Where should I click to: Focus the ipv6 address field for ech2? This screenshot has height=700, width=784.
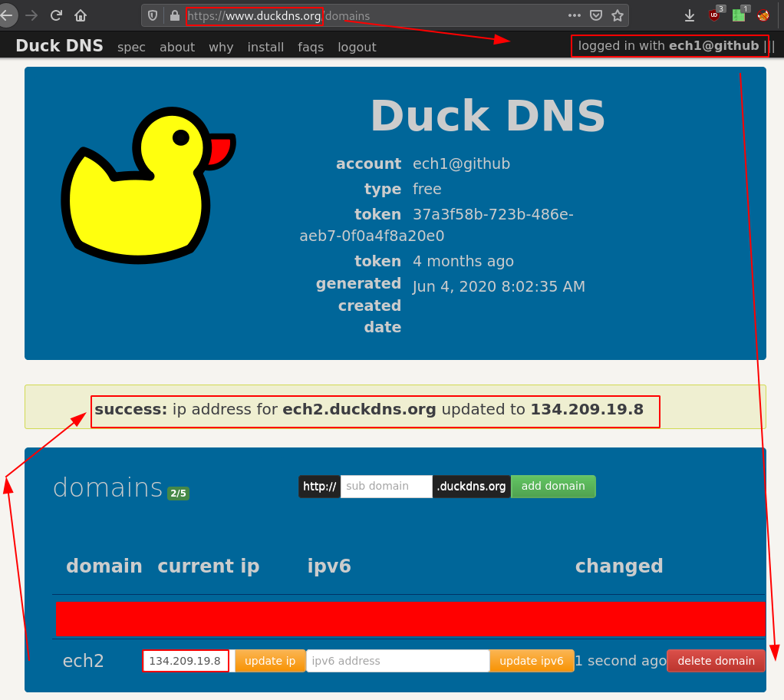[398, 661]
